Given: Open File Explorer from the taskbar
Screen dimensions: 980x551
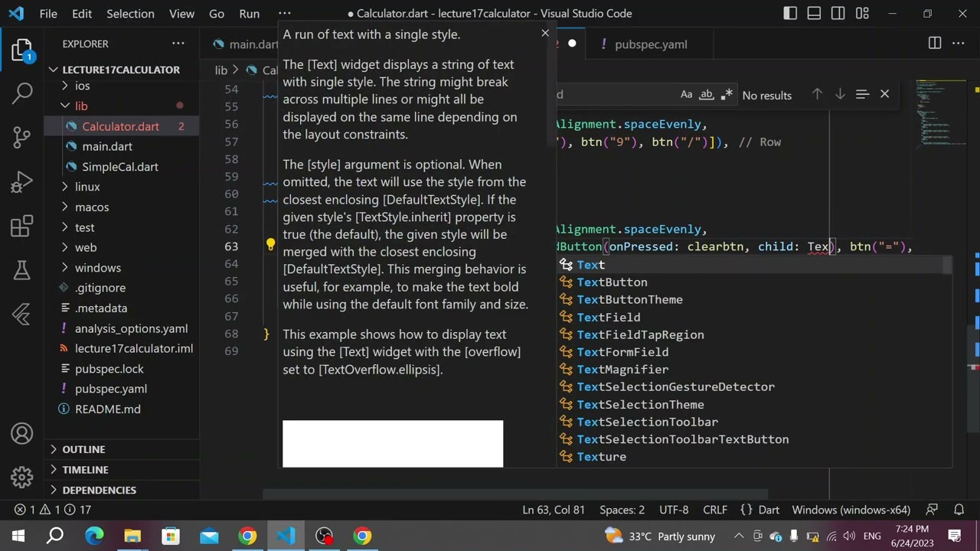Looking at the screenshot, I should 132,536.
